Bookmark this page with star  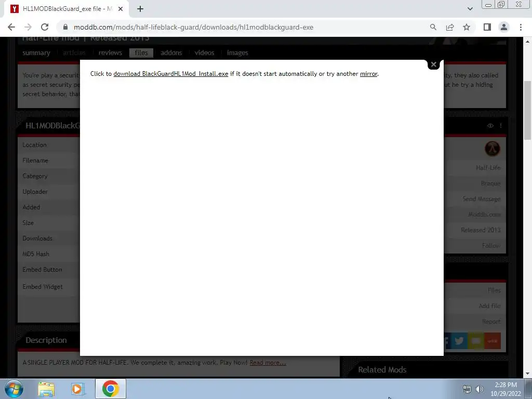click(467, 27)
